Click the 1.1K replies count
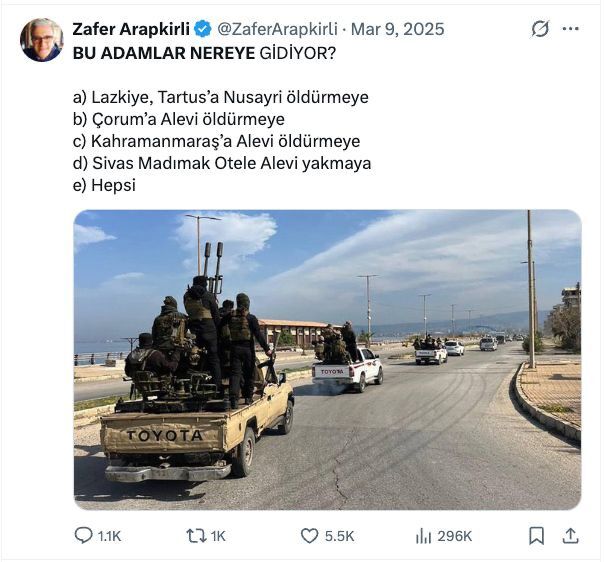605x562 pixels. click(x=110, y=536)
